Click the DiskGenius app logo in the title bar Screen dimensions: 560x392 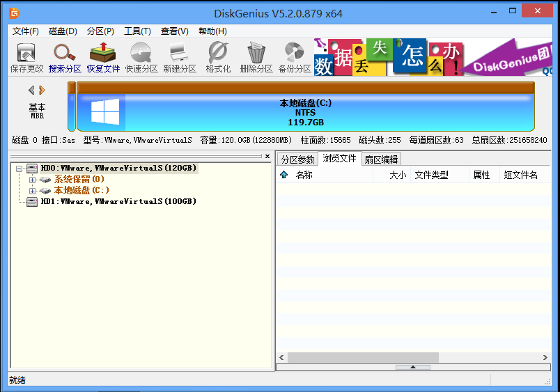pos(15,13)
